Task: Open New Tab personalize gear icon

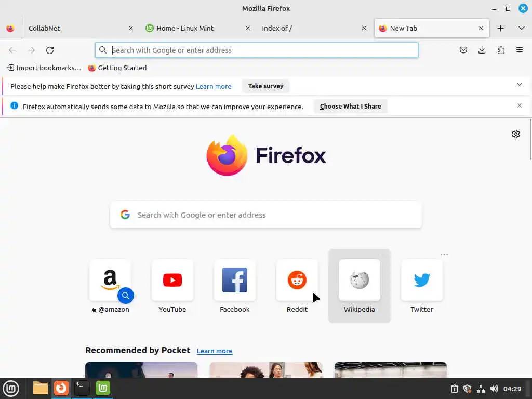Action: tap(516, 134)
